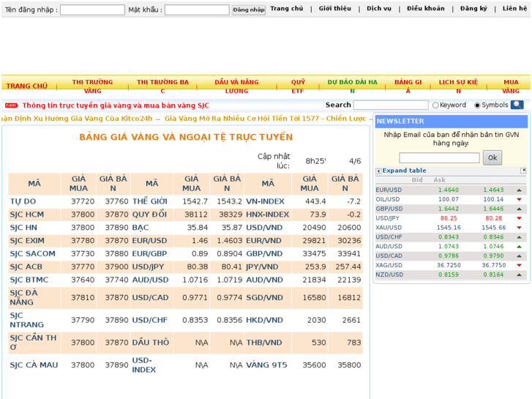
Task: Click the GBP/USD green up arrow
Action: [519, 209]
